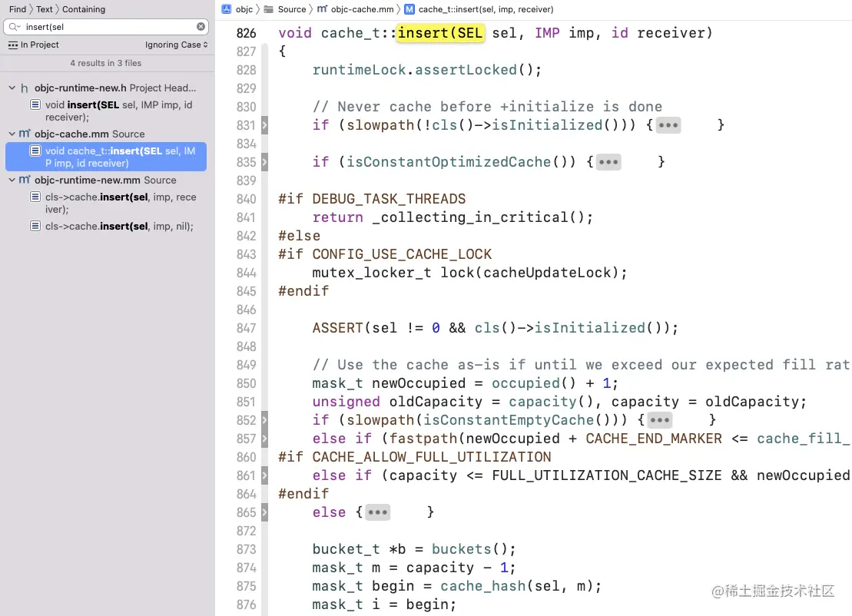Unfold code ribbon at line 861
Screen dimensions: 852x616
click(x=264, y=475)
